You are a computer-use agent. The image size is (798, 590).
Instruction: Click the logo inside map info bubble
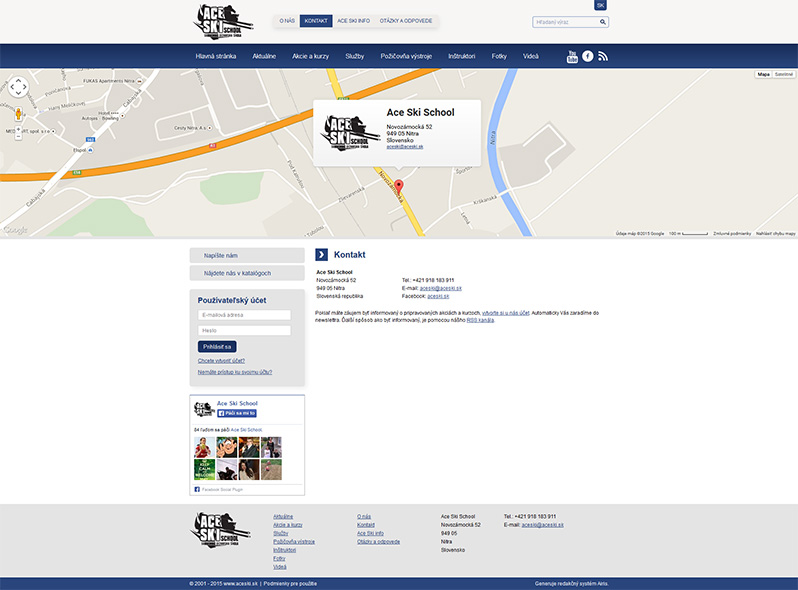pos(350,133)
